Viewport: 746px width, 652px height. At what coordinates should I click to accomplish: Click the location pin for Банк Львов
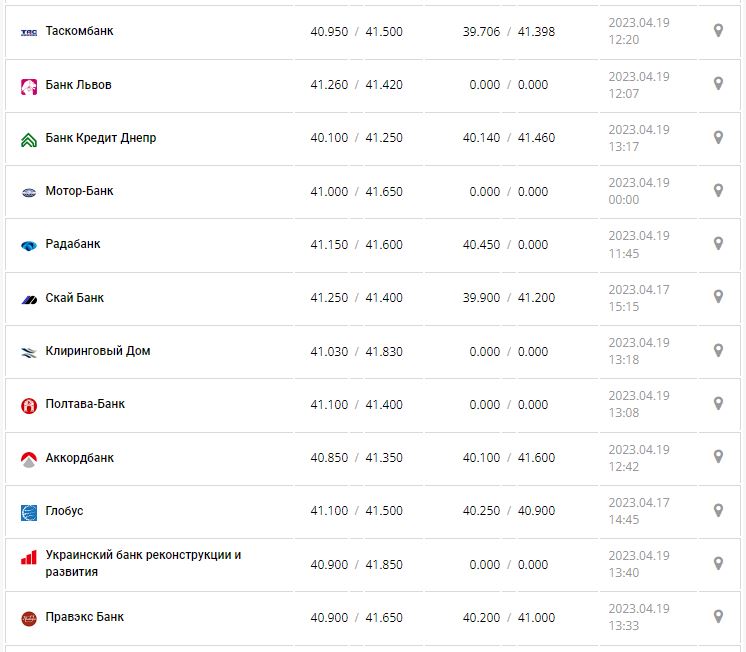tap(718, 84)
